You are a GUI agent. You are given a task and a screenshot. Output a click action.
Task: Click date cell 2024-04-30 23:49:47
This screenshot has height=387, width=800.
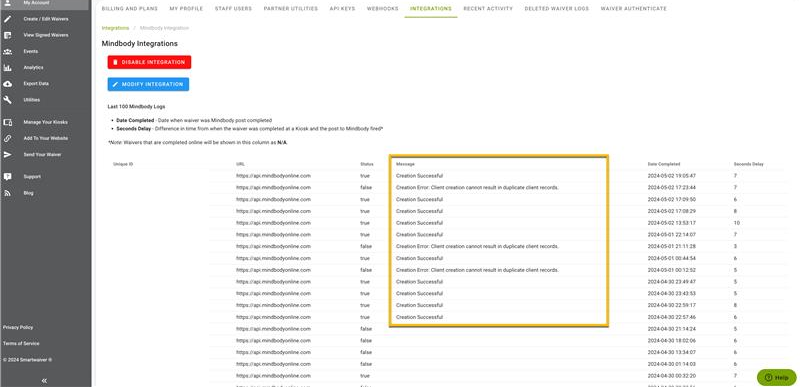tap(672, 281)
